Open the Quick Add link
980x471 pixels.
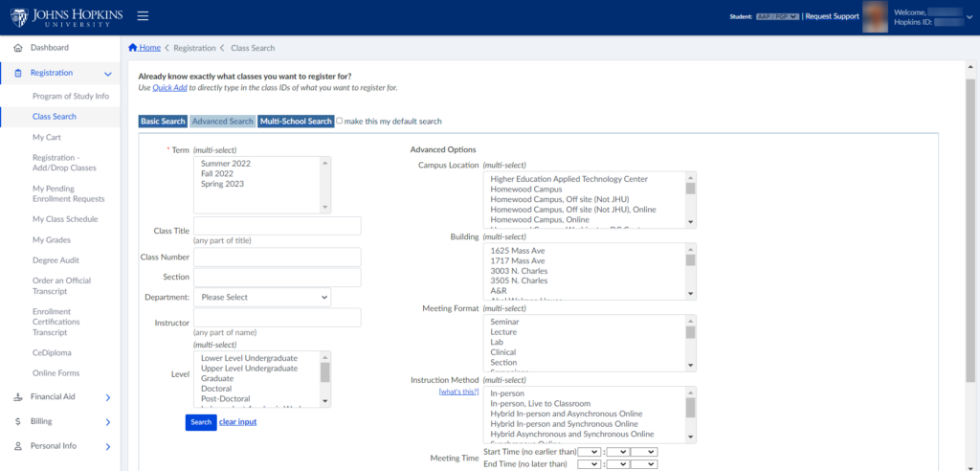tap(169, 88)
